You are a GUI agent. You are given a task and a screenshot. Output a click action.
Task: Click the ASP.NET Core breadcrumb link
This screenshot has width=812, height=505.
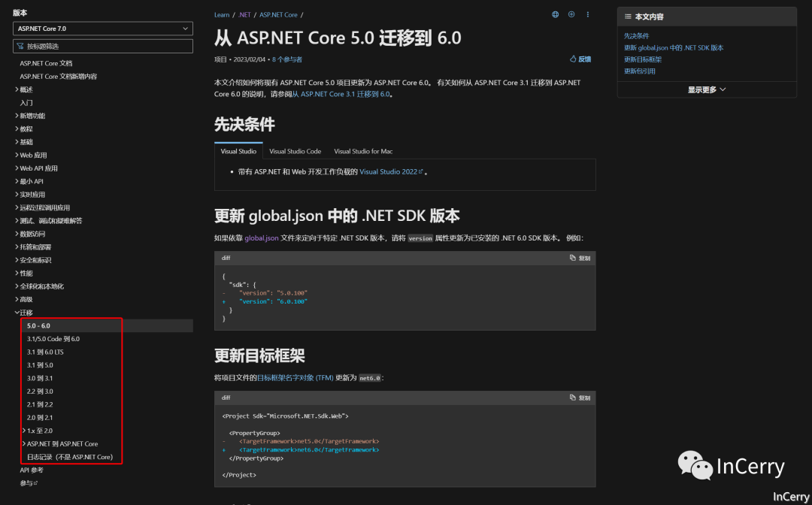[278, 15]
